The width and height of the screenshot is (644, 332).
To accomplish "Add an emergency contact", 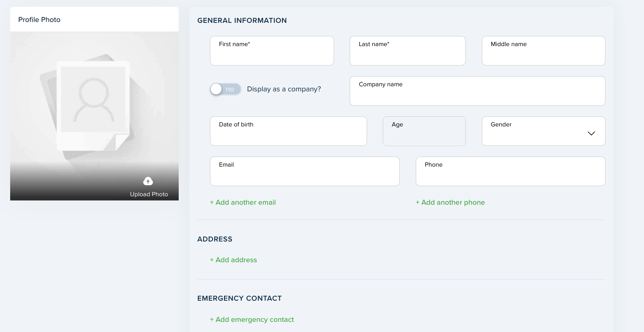I will click(x=252, y=319).
